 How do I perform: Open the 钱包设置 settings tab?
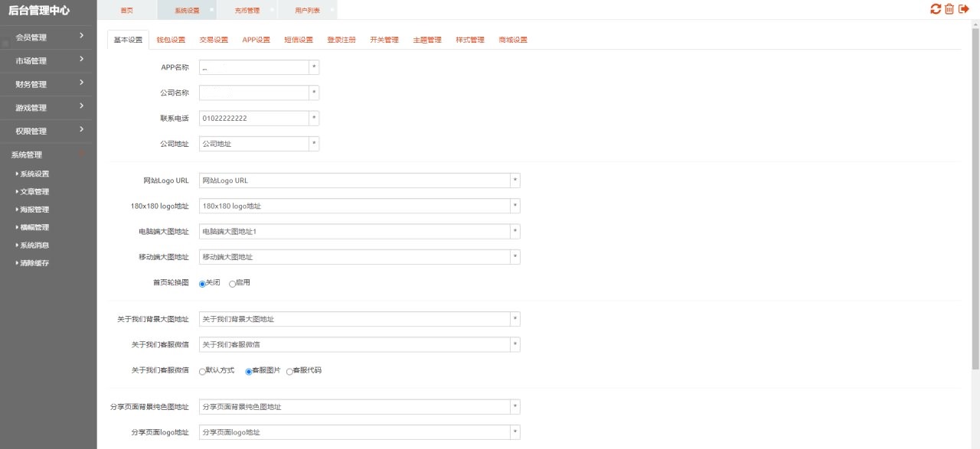point(171,40)
